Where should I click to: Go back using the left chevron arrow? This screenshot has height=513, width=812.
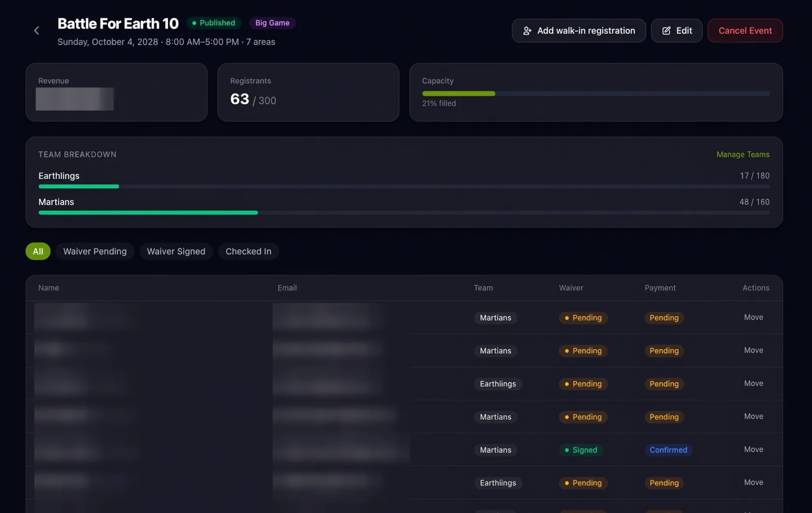tap(37, 30)
